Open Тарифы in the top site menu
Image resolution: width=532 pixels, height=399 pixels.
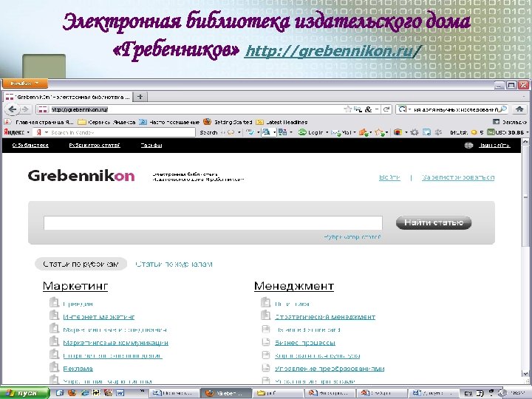pos(151,146)
